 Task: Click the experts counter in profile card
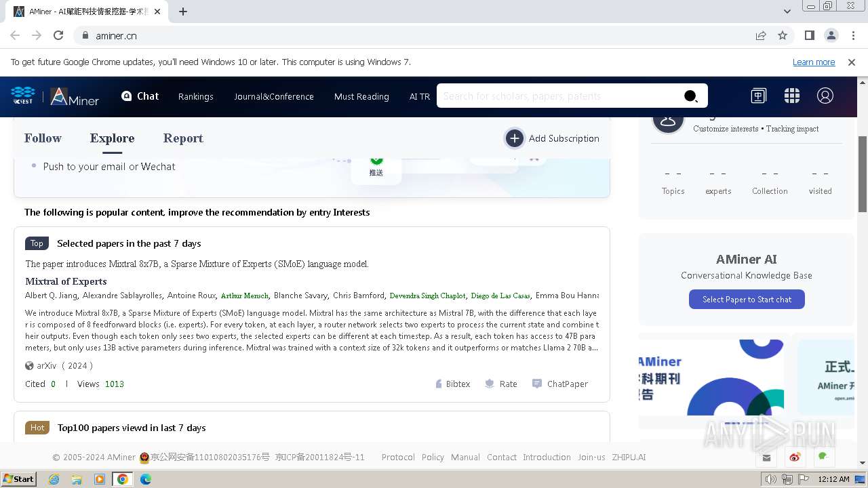coord(718,183)
